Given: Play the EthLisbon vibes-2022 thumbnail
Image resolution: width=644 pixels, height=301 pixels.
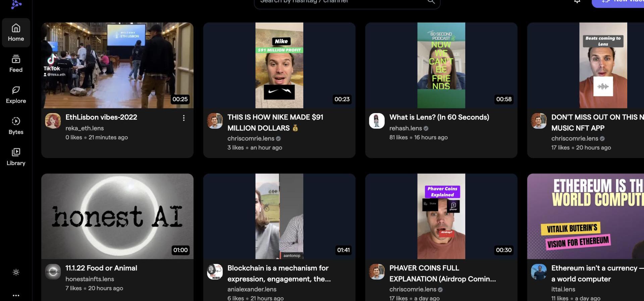Looking at the screenshot, I should pyautogui.click(x=117, y=65).
